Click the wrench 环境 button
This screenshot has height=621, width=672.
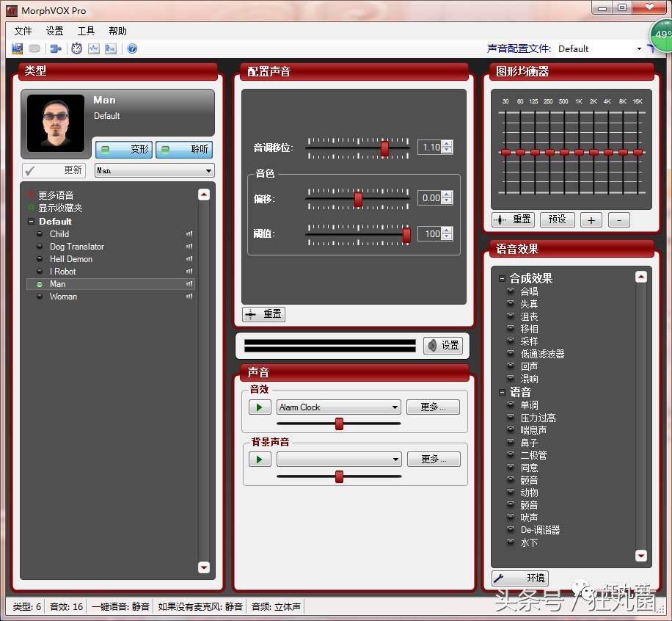pyautogui.click(x=519, y=578)
